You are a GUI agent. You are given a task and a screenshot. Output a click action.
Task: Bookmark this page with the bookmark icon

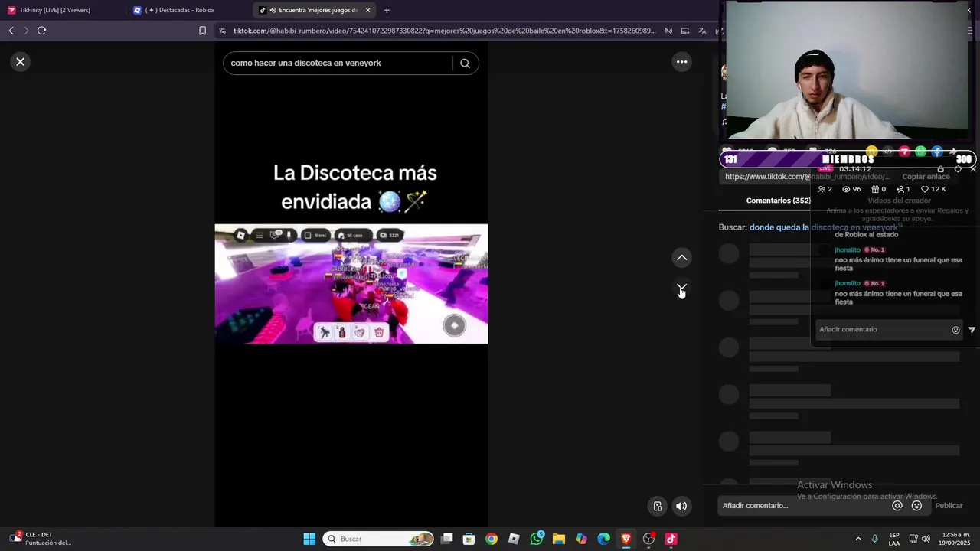click(x=202, y=31)
